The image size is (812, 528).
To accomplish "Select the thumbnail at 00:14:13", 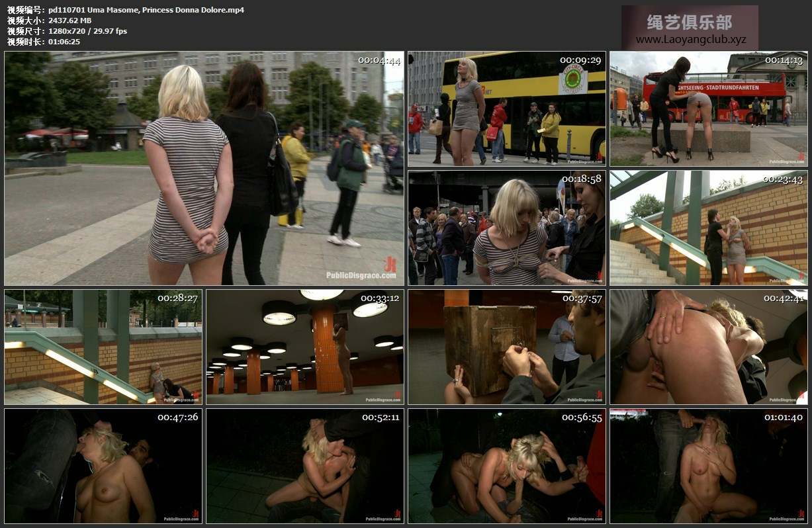I will click(x=708, y=109).
